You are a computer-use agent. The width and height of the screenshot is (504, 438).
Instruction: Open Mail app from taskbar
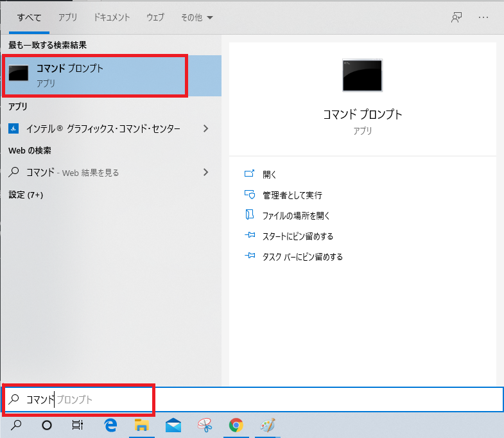[173, 425]
